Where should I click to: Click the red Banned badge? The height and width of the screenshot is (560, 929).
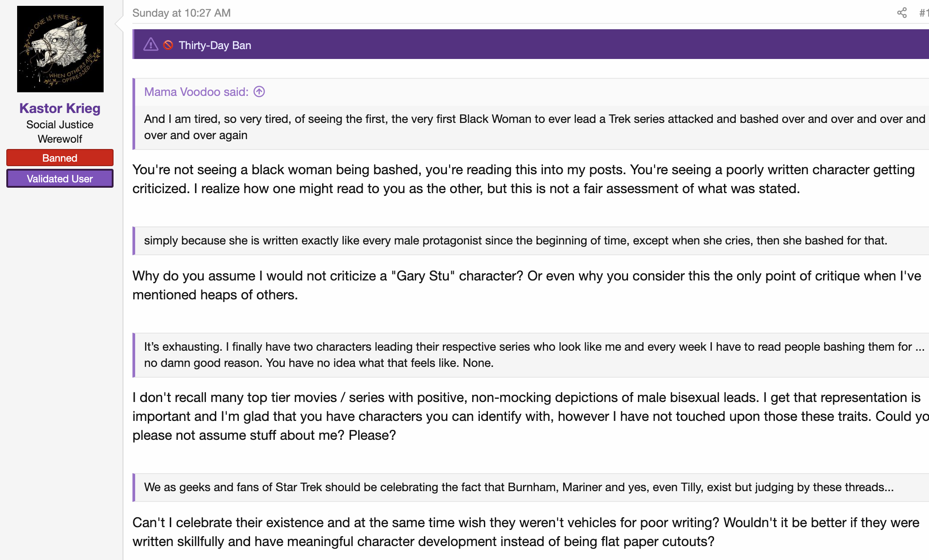click(x=60, y=158)
